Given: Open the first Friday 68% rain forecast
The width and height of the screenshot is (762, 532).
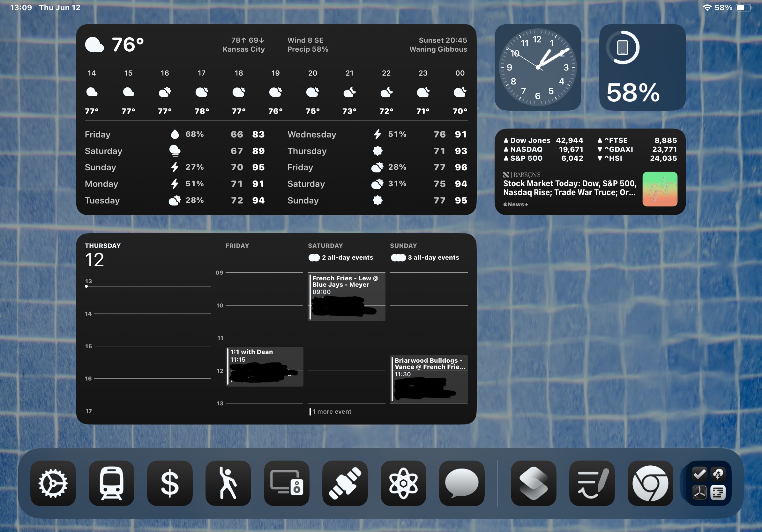Looking at the screenshot, I should (x=175, y=134).
